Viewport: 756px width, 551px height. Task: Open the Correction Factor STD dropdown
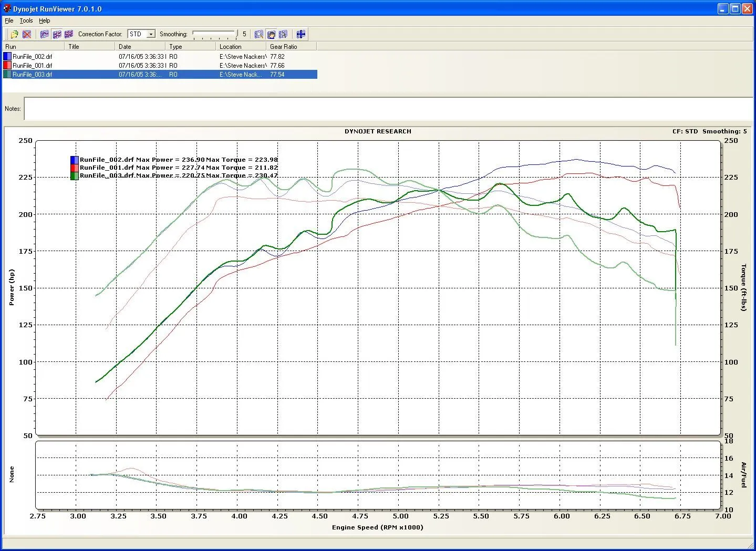coord(151,34)
